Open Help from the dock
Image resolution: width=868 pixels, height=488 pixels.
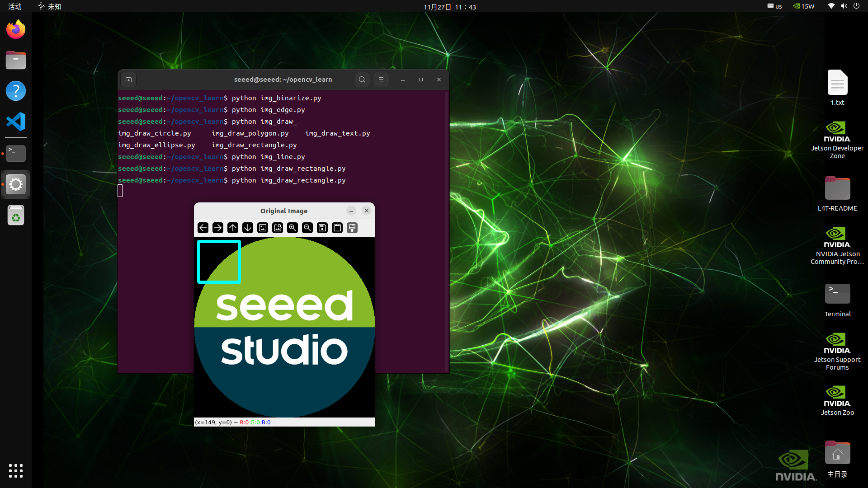[x=16, y=91]
